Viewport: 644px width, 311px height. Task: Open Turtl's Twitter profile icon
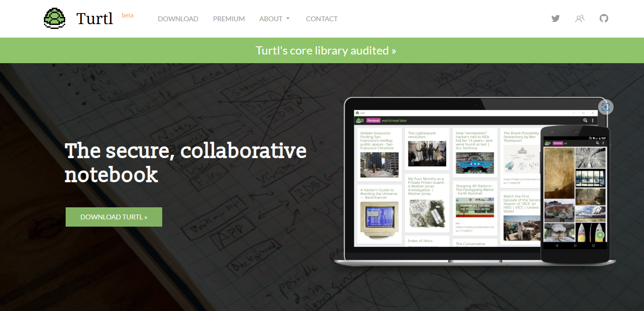[x=556, y=19]
